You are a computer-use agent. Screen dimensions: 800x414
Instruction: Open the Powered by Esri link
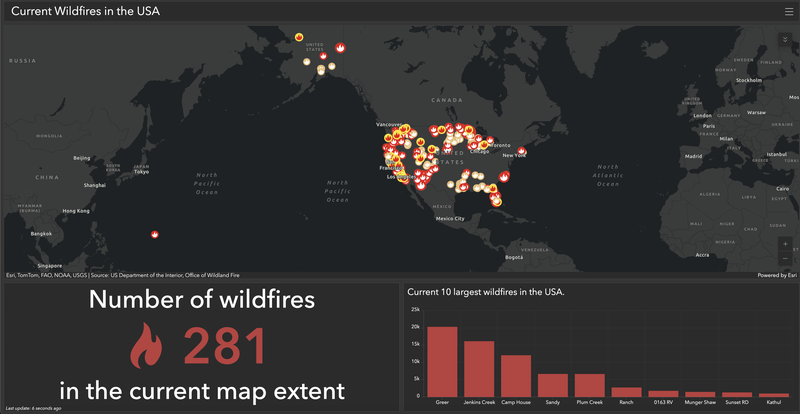[x=777, y=275]
